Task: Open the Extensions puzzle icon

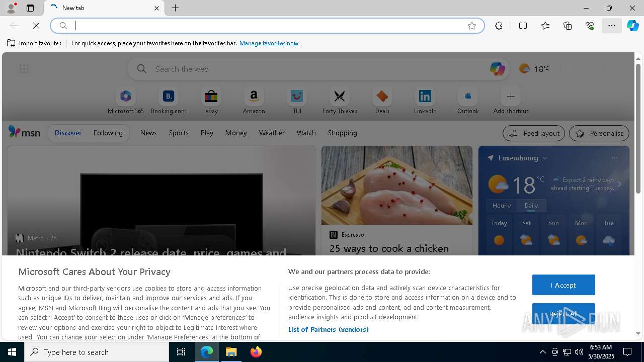Action: (x=499, y=26)
